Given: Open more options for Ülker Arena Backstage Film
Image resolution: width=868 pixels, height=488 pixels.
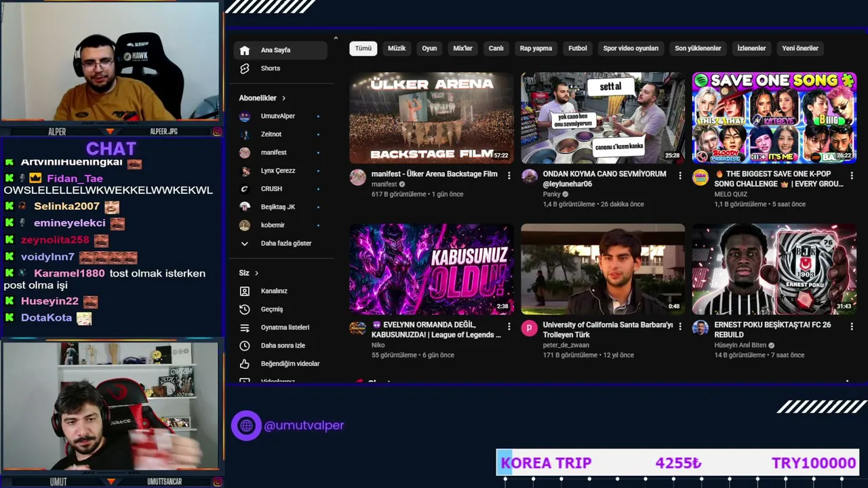Looking at the screenshot, I should [509, 176].
